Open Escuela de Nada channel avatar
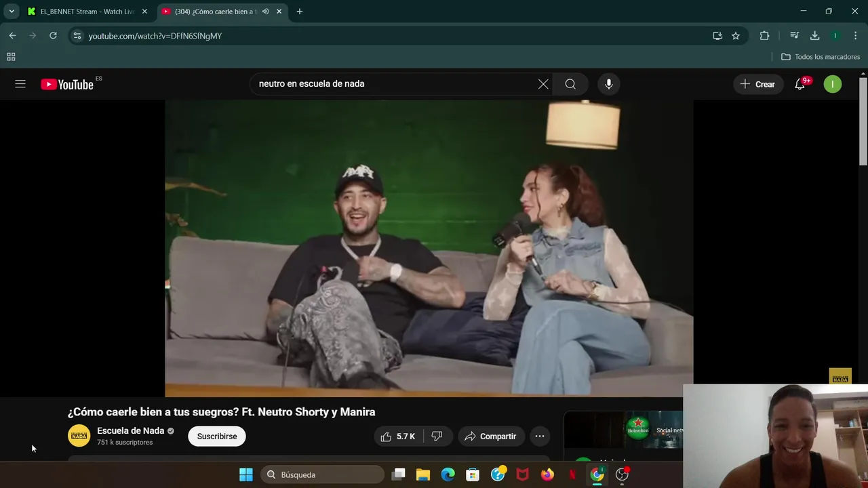This screenshot has height=488, width=868. point(79,436)
